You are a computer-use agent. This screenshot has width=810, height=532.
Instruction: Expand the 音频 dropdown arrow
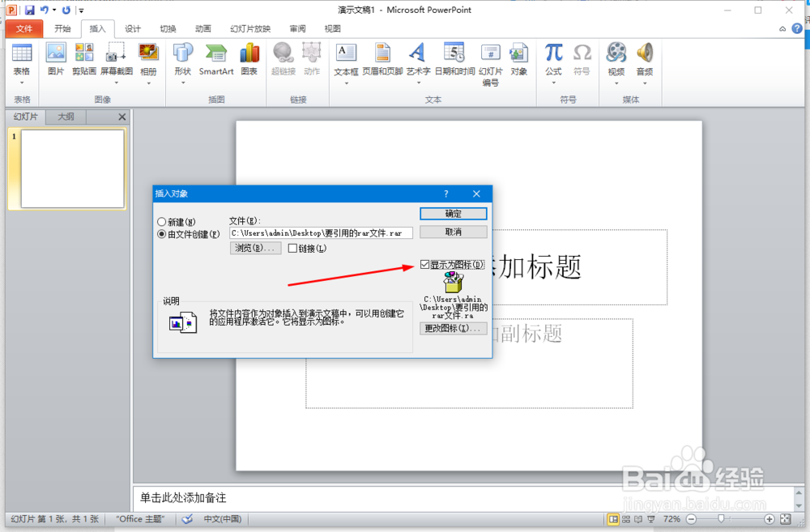tap(645, 83)
